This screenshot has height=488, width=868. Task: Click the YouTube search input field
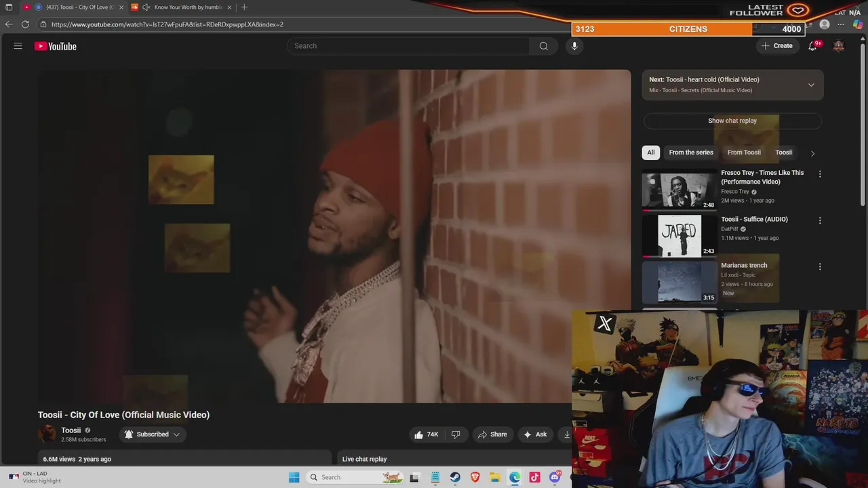pos(408,46)
